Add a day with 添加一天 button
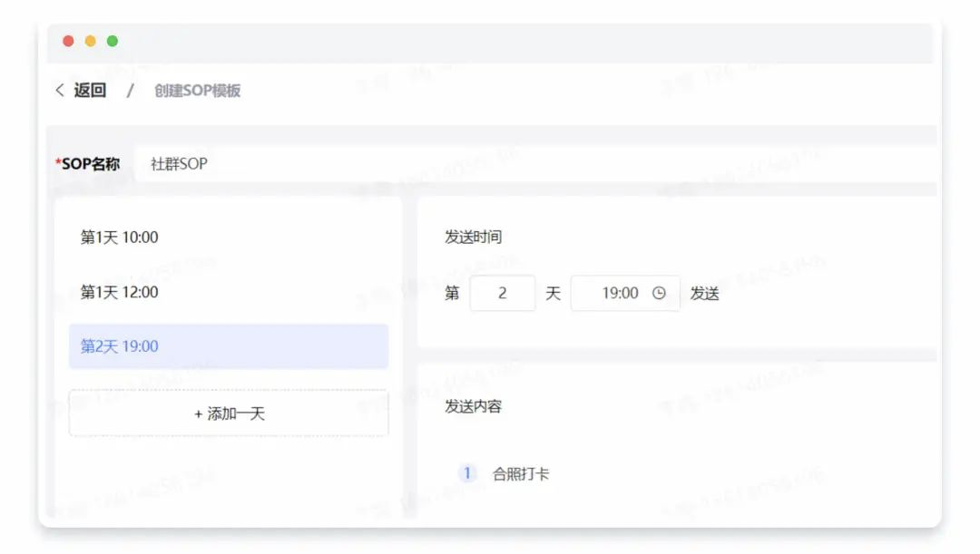Viewport: 980px width, 554px height. [x=228, y=413]
